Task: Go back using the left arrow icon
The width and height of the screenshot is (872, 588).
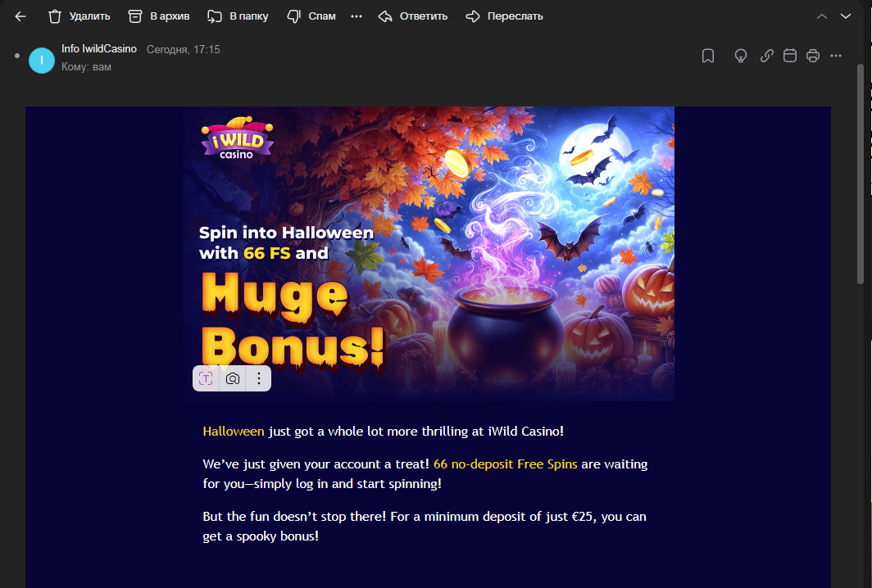Action: tap(20, 16)
